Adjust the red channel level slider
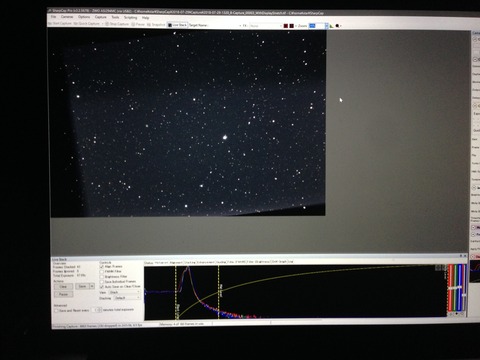 451,288
